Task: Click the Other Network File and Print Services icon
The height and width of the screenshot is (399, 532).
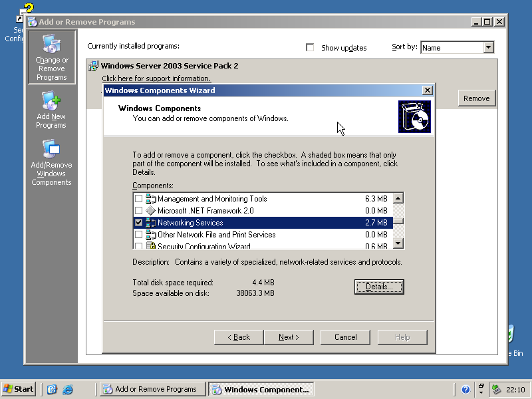Action: pos(150,235)
